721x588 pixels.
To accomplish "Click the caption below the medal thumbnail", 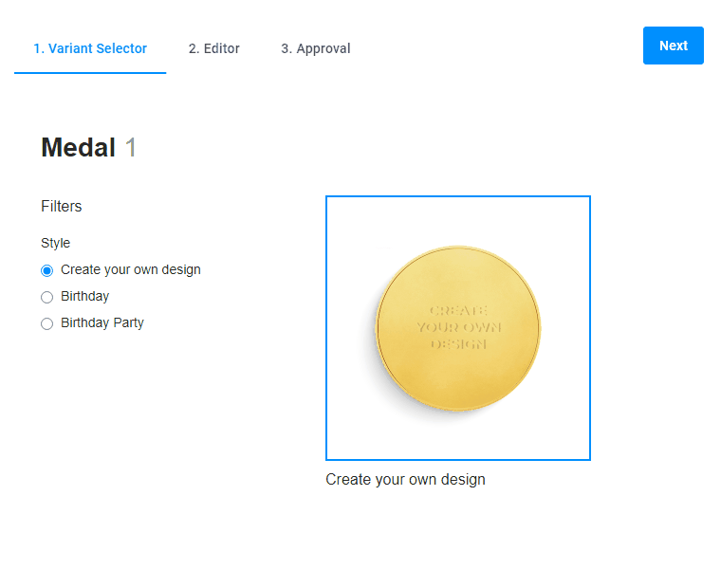I will click(405, 479).
